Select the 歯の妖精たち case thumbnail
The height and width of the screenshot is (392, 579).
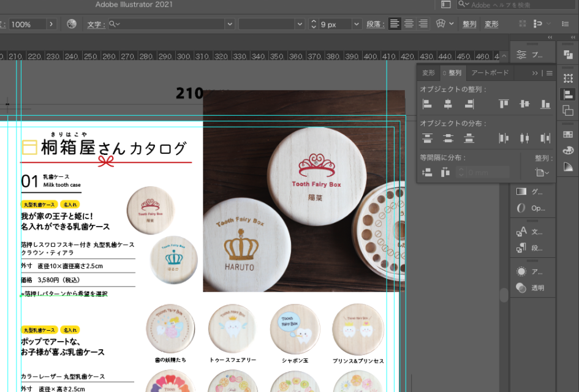click(x=170, y=328)
